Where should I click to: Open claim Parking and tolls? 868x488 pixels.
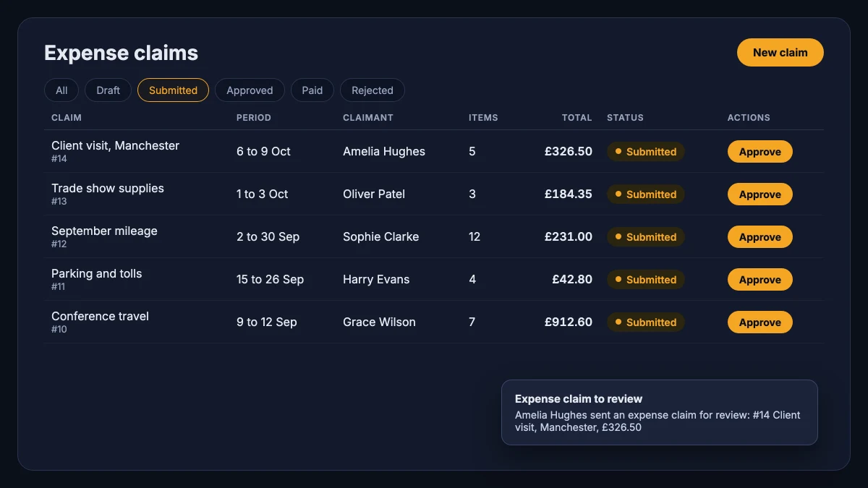pos(97,273)
